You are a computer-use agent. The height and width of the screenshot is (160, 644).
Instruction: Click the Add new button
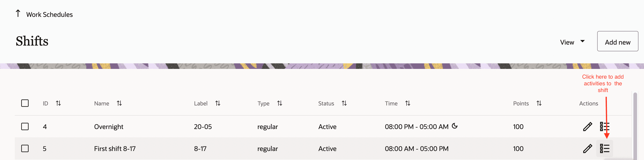617,42
